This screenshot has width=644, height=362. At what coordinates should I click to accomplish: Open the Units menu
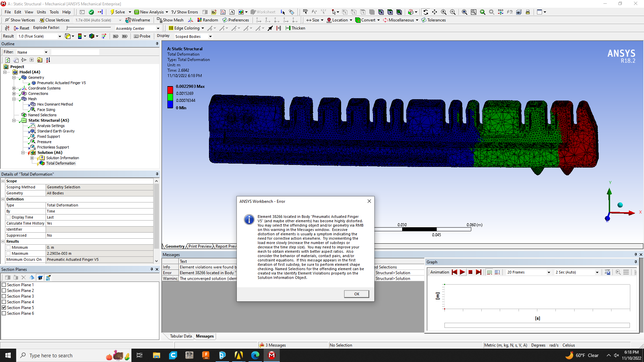click(41, 12)
